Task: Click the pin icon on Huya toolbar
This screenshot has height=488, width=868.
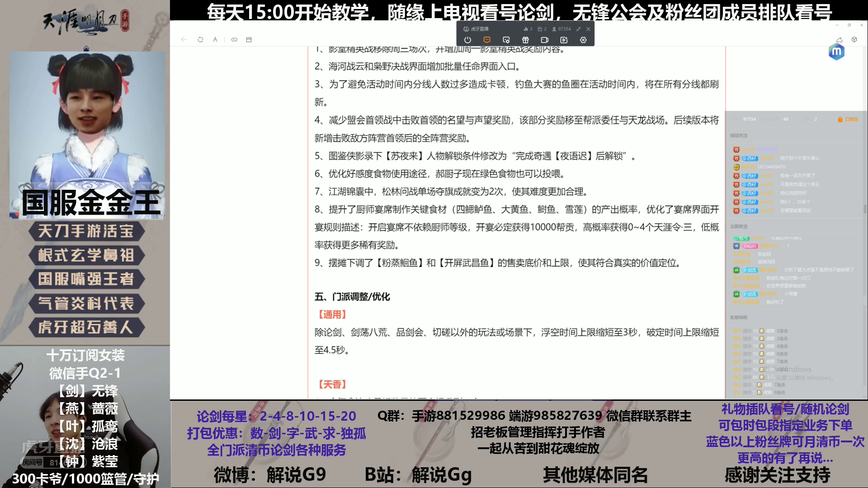Action: coord(578,29)
